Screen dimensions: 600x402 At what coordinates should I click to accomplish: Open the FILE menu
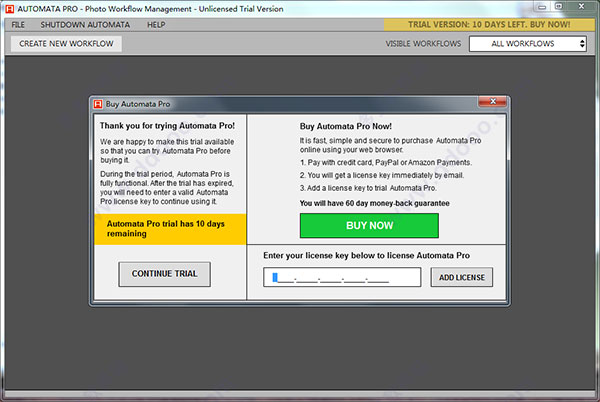18,25
